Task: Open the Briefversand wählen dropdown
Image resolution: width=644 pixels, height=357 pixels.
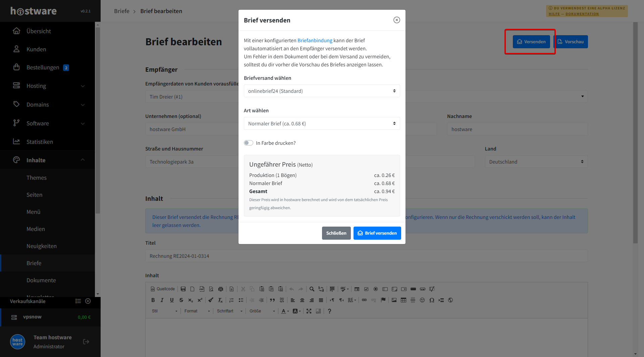Action: coord(322,91)
